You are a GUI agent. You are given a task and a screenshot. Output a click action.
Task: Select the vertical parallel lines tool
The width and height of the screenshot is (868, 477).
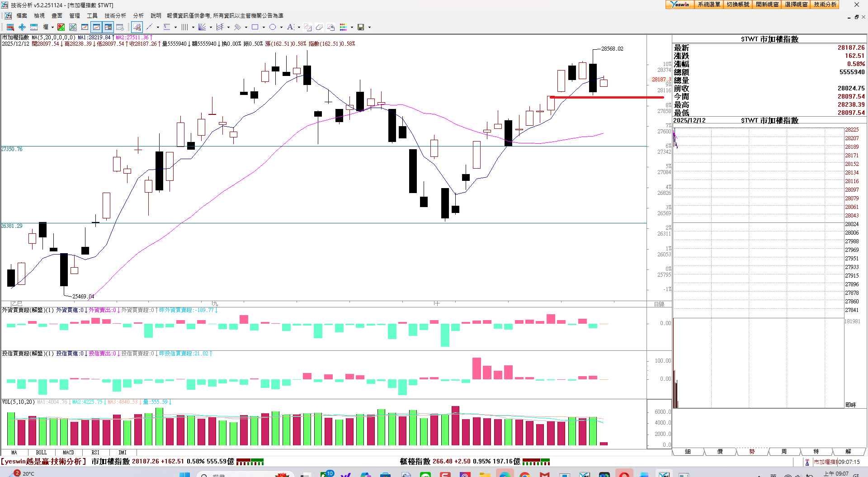[184, 27]
